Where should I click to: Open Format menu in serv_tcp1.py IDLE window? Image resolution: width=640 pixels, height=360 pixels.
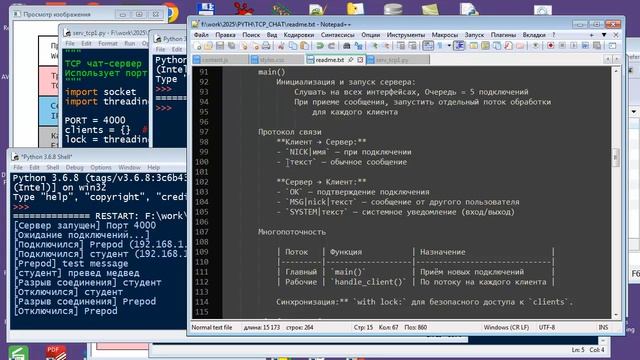108,43
